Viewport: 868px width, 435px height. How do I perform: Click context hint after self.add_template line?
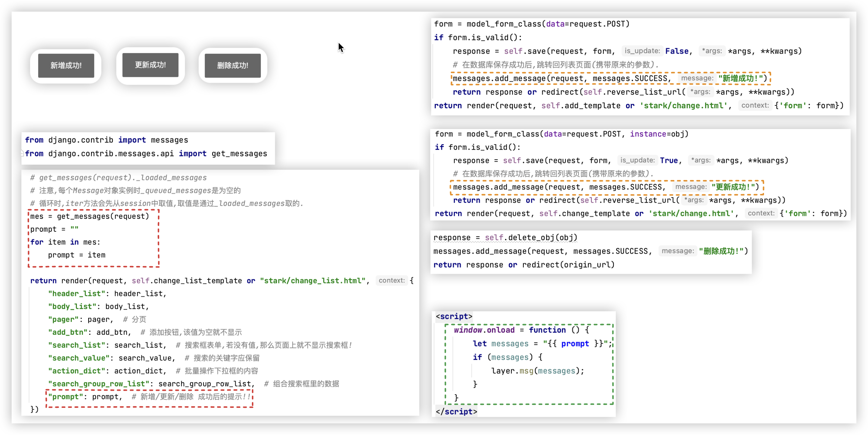coord(755,106)
